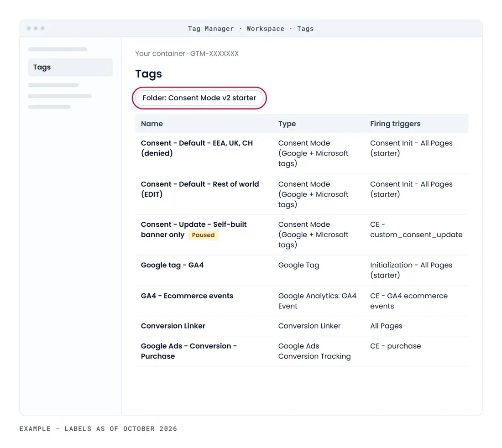Click Consent Init trigger in Rest of world row
The height and width of the screenshot is (448, 502).
tap(411, 189)
